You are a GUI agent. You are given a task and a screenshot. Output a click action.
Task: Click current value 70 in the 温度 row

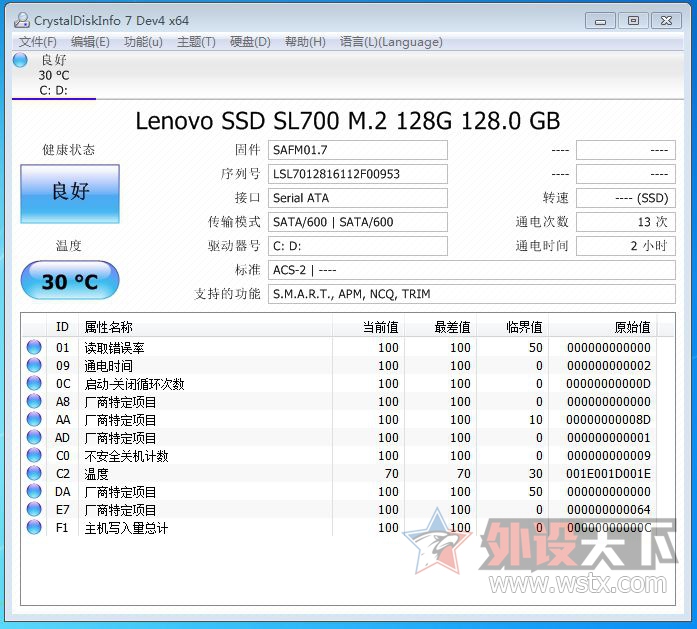[392, 474]
